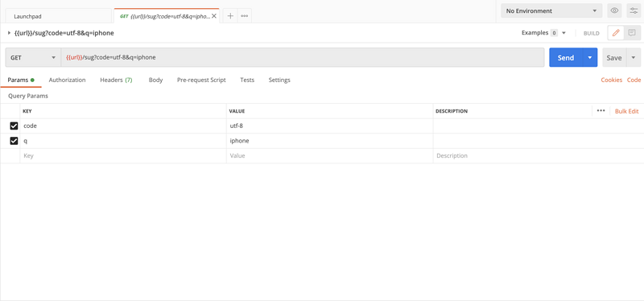Select the Tests tab
Screen dimensions: 644x301
247,80
